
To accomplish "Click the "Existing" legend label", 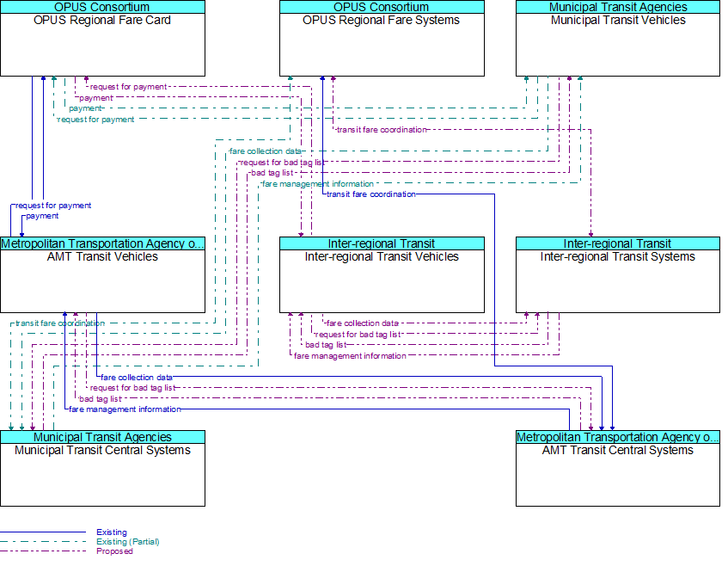I will click(x=112, y=532).
